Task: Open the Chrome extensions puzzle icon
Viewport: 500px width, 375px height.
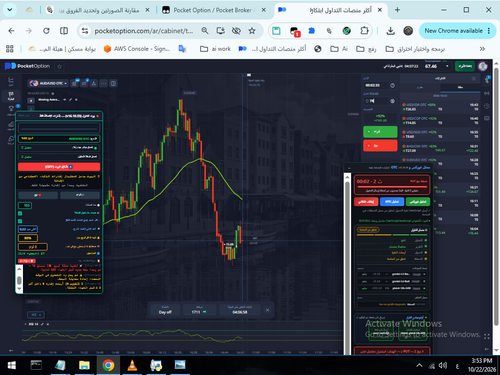Action: pos(364,31)
